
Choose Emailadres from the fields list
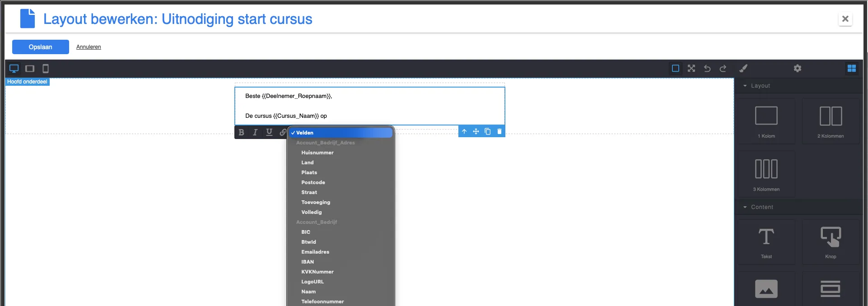pyautogui.click(x=341, y=252)
